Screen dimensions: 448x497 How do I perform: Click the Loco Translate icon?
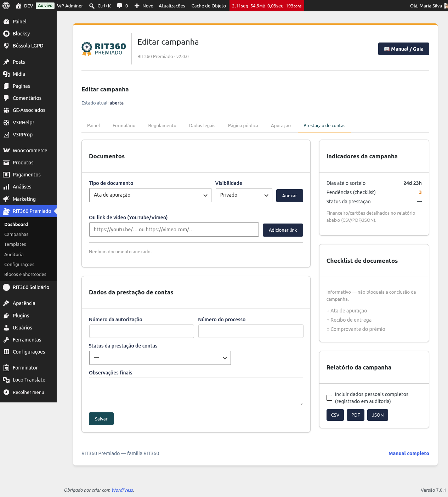[x=6, y=380]
